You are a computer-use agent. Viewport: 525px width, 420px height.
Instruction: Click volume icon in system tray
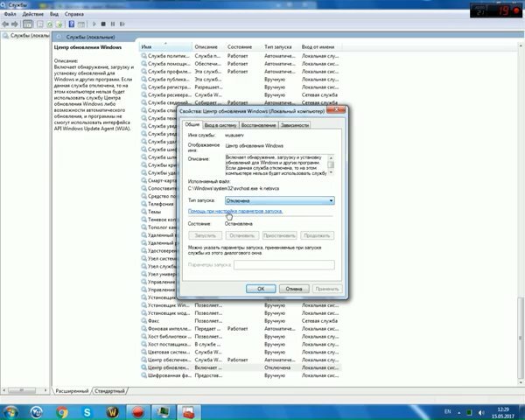coord(481,413)
